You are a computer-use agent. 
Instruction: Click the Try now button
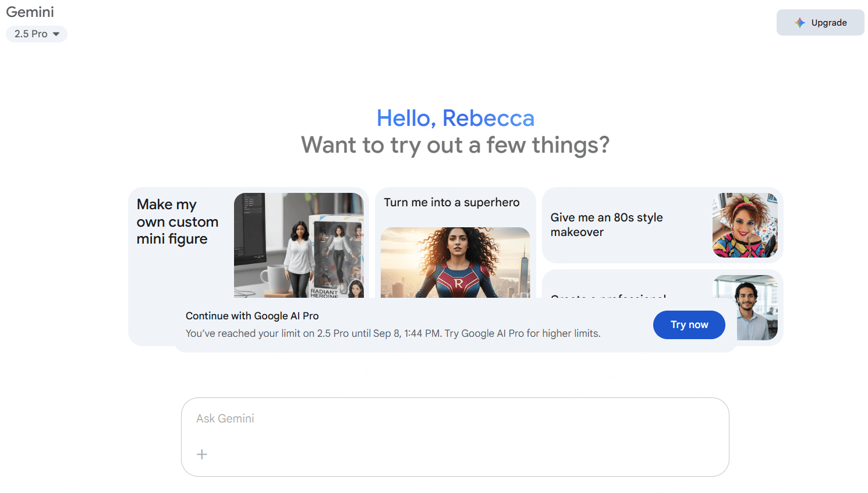(x=689, y=325)
